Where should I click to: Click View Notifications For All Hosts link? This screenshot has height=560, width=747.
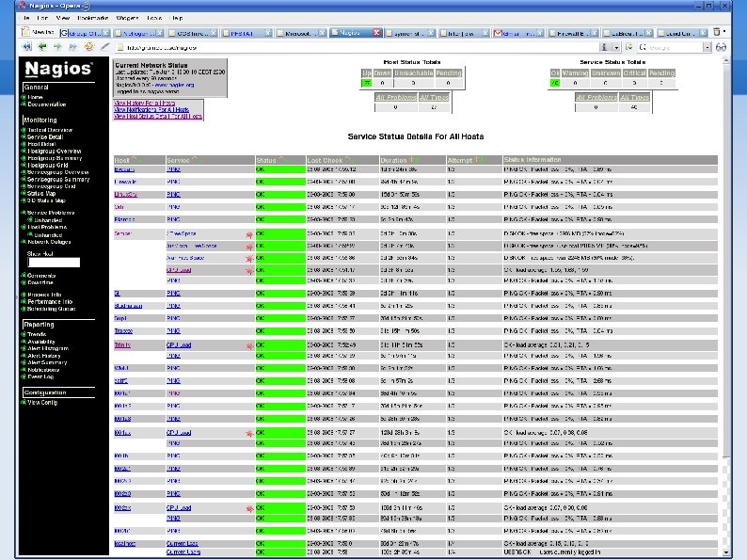point(151,109)
